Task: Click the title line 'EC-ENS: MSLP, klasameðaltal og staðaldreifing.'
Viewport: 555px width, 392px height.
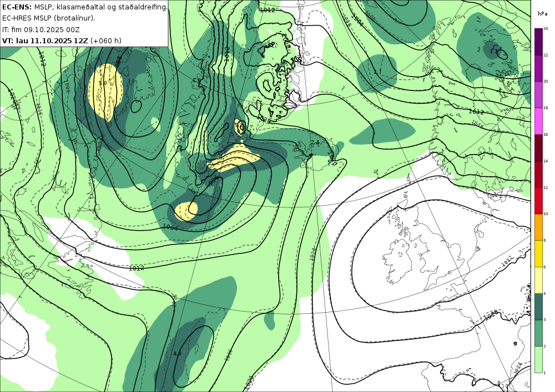Action: click(84, 7)
